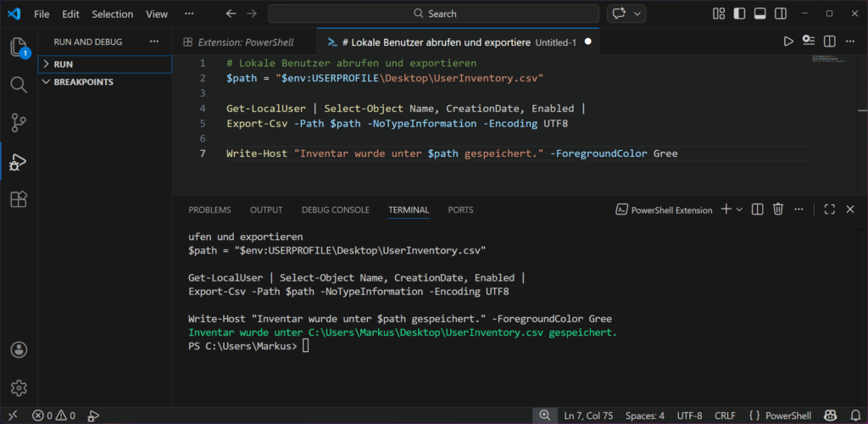
Task: Select the Untitled-1 editor tab
Action: click(x=459, y=42)
